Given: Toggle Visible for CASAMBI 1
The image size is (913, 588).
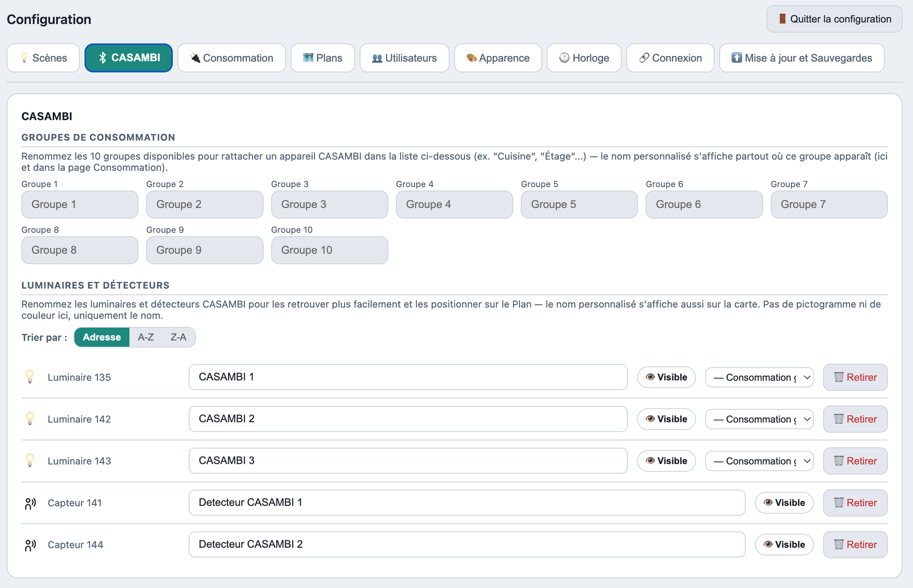Looking at the screenshot, I should pos(666,377).
